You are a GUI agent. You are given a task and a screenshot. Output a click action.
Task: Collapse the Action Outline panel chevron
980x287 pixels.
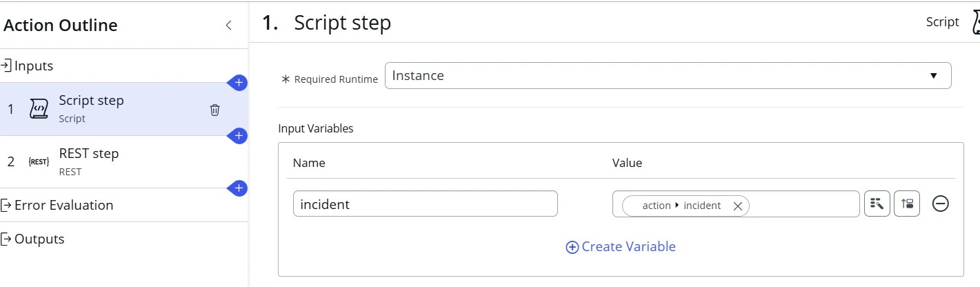(x=229, y=26)
